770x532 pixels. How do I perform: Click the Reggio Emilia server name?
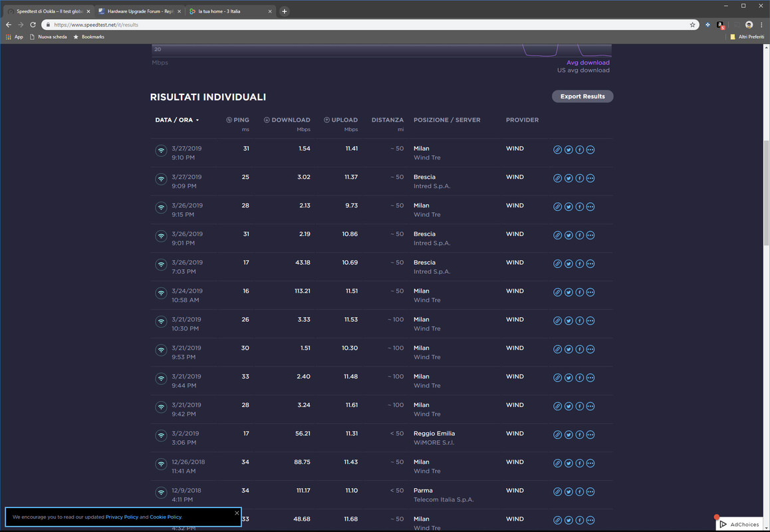click(434, 434)
